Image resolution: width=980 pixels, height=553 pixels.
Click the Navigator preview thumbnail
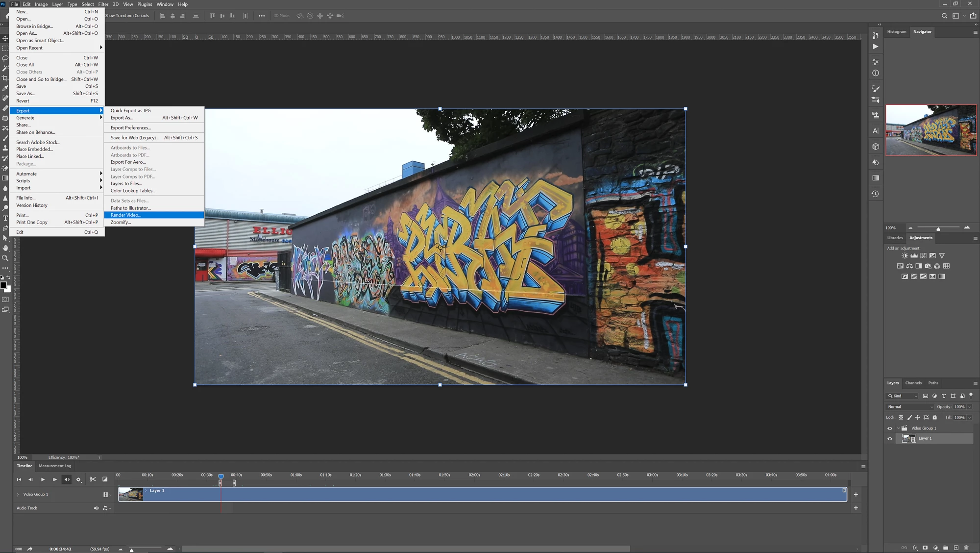[931, 130]
